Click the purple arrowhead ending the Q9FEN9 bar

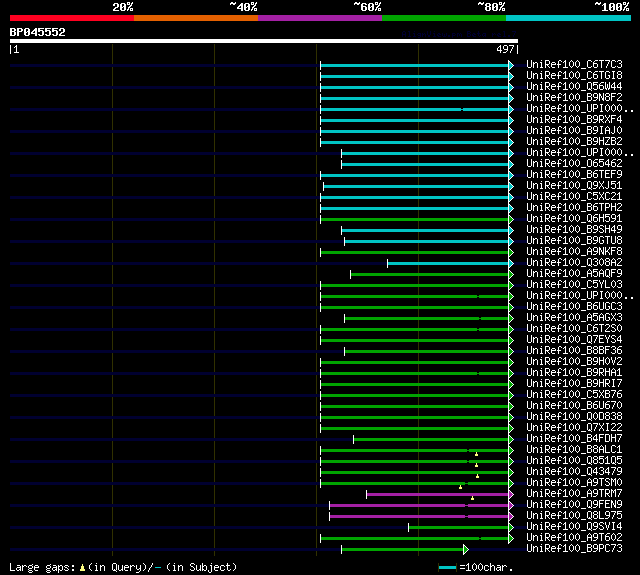click(x=511, y=506)
